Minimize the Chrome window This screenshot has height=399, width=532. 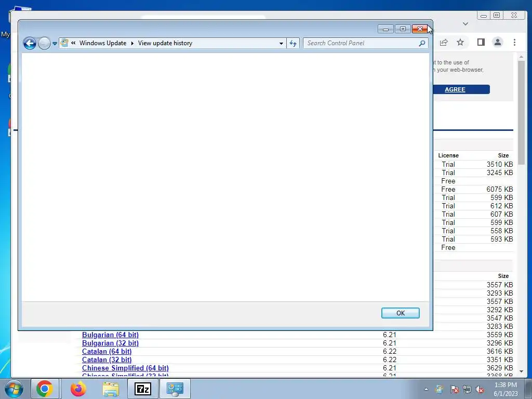coord(484,16)
